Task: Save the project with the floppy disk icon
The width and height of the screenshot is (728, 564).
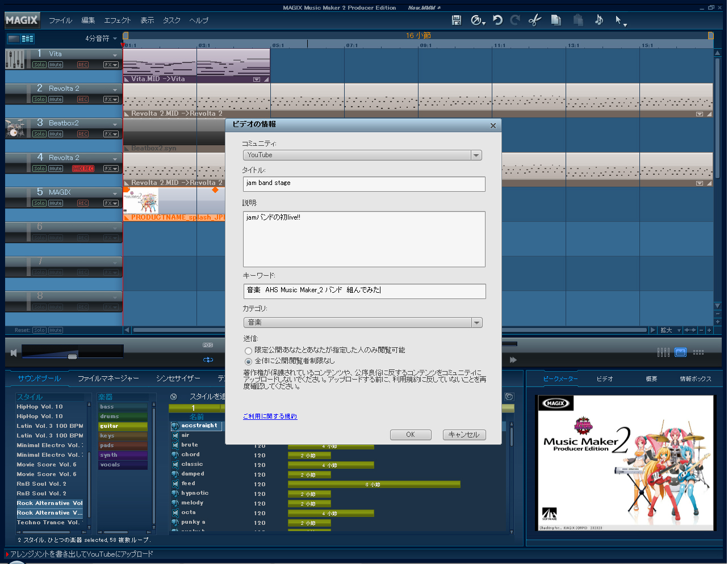Action: tap(456, 20)
